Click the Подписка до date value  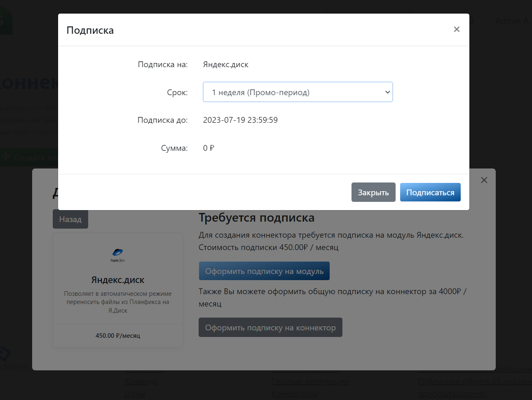click(x=240, y=120)
